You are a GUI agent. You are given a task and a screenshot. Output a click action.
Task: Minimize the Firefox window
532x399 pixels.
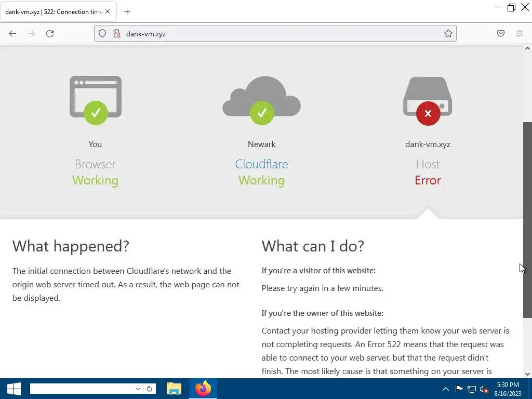coord(499,7)
